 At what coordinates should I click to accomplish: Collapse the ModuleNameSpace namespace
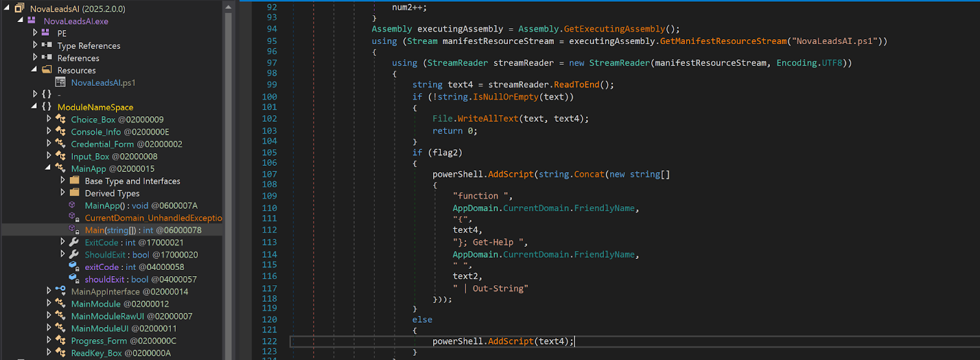[34, 107]
